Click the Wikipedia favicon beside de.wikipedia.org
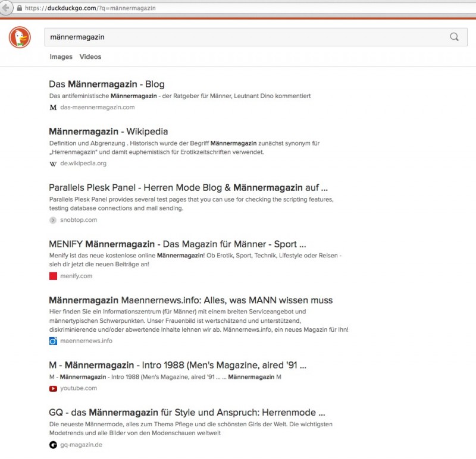Image resolution: width=476 pixels, height=459 pixels. click(53, 164)
